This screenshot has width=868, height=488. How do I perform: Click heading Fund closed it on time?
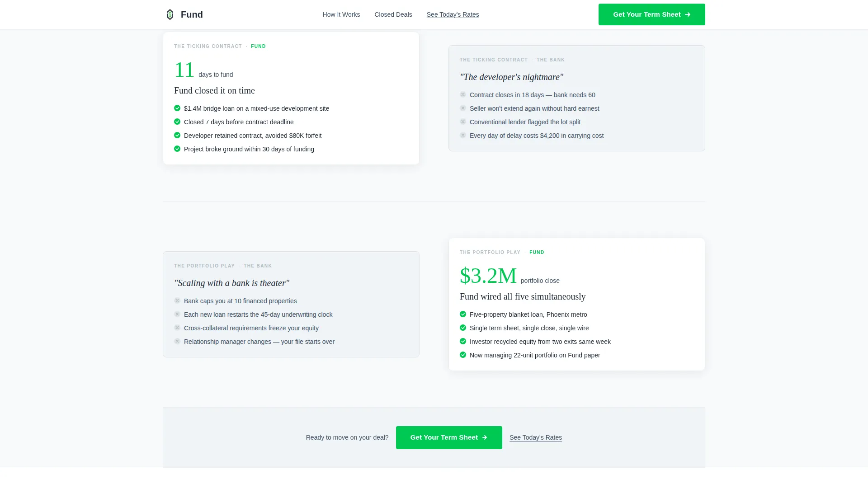tap(214, 90)
